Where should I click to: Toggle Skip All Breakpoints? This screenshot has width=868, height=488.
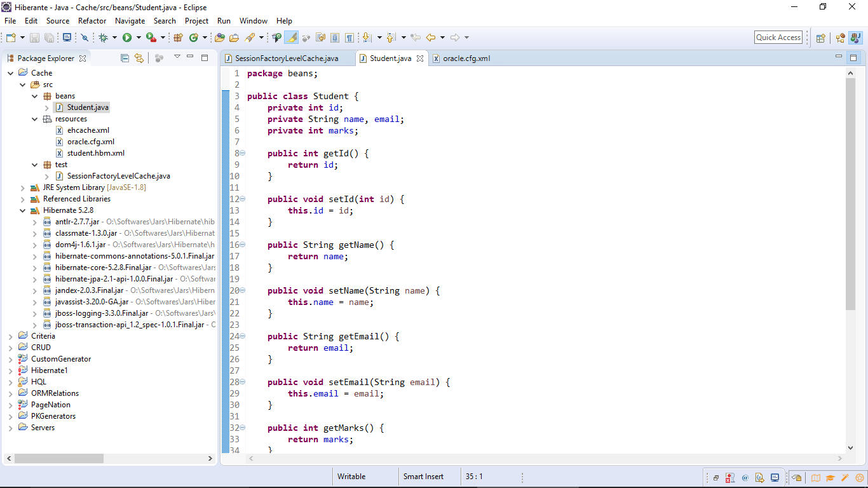coord(85,37)
